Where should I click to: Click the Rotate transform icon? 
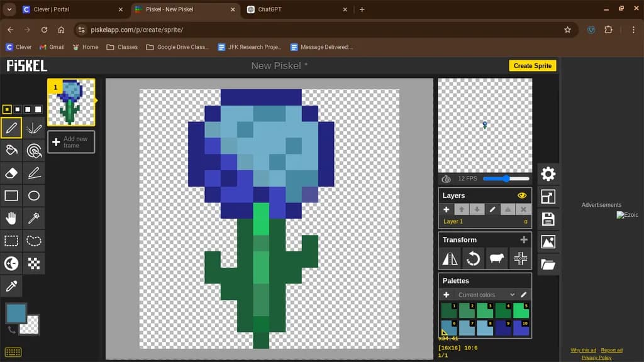pos(473,258)
